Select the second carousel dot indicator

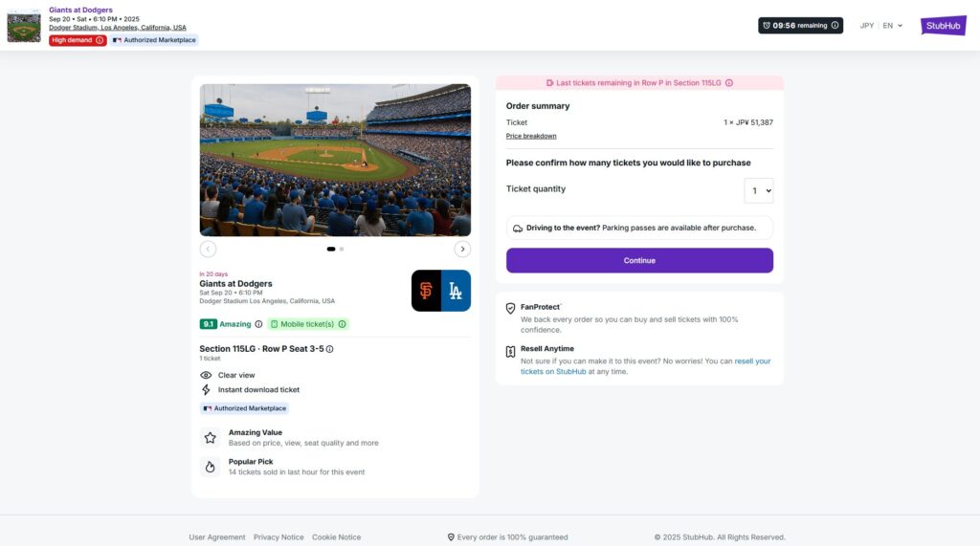[x=342, y=250]
